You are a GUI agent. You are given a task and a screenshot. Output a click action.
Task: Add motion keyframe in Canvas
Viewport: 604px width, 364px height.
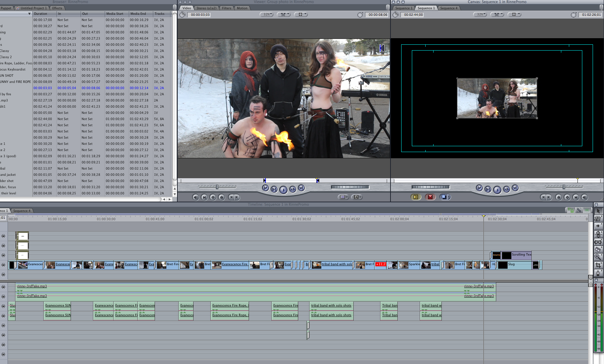567,197
